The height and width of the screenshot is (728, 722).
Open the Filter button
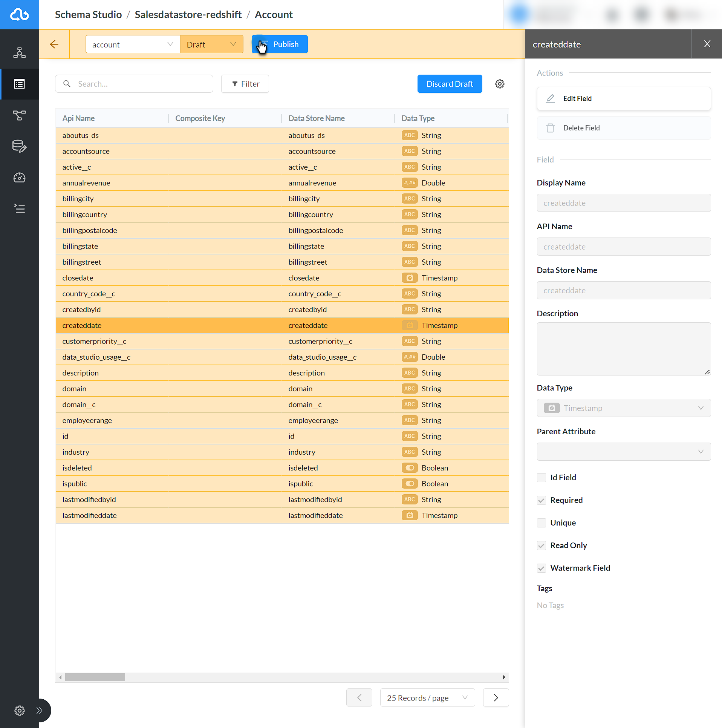245,84
